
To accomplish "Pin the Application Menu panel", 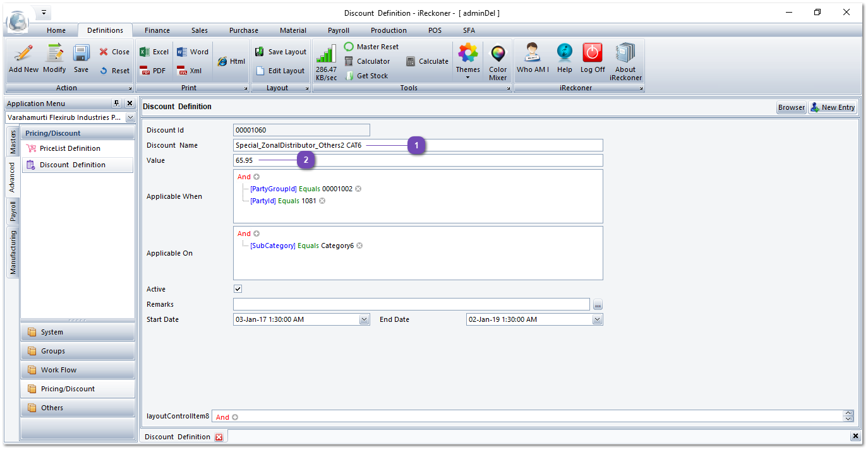I will [116, 104].
